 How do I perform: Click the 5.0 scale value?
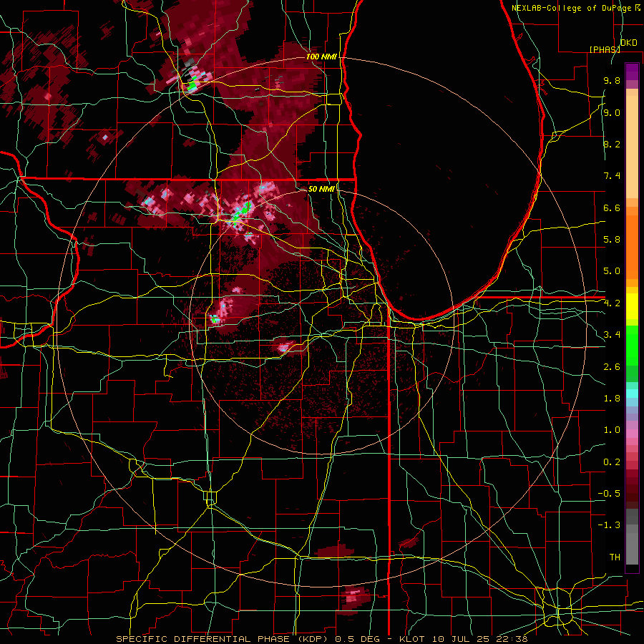[612, 271]
